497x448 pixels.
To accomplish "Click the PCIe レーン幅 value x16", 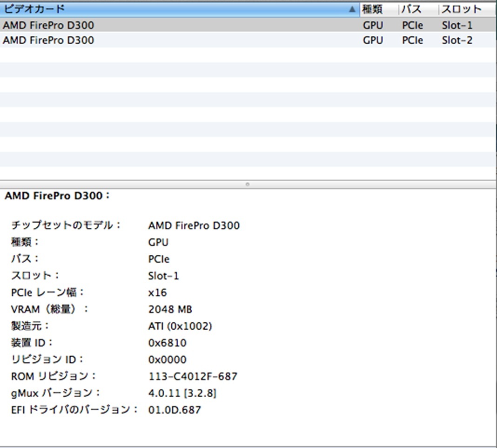I will click(157, 292).
